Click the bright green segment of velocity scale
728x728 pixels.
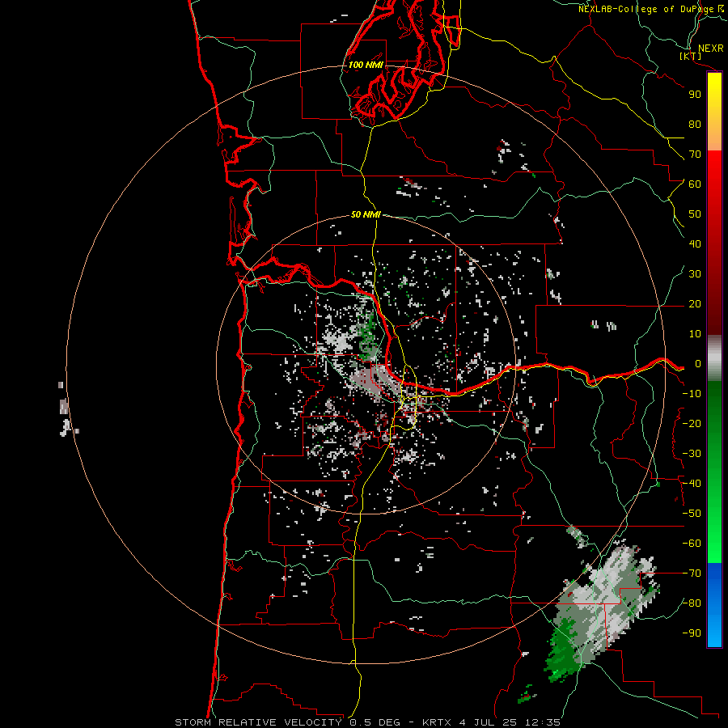pos(714,525)
